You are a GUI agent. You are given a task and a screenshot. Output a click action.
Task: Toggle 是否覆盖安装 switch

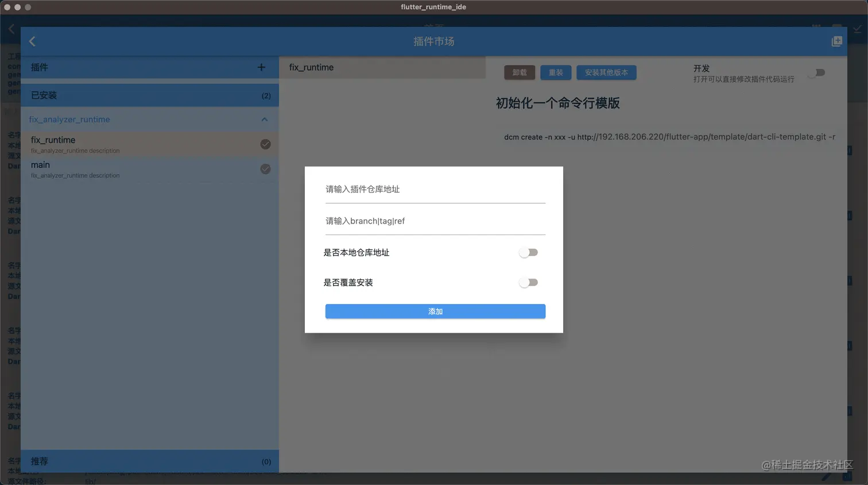pos(528,282)
